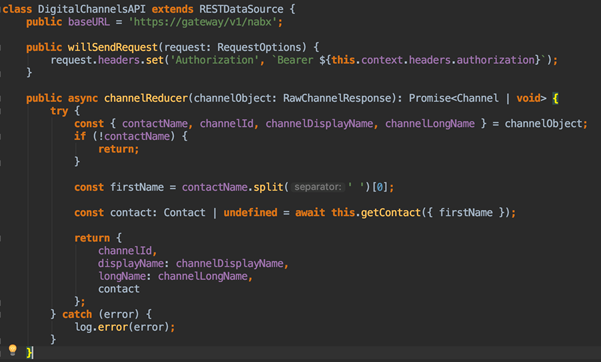The width and height of the screenshot is (601, 362).
Task: Click the 'https://gateway/v1/nabx' string
Action: click(202, 22)
